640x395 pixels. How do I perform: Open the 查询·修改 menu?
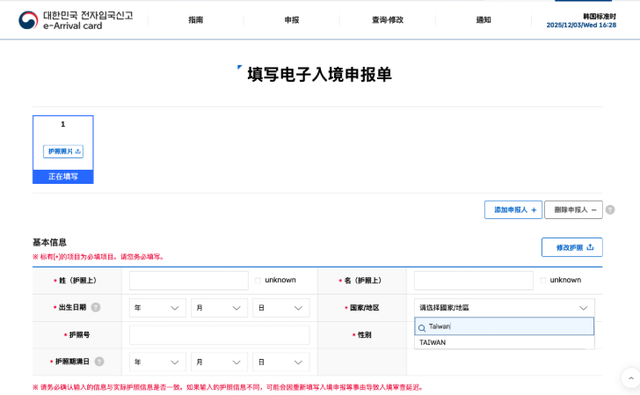[x=387, y=20]
